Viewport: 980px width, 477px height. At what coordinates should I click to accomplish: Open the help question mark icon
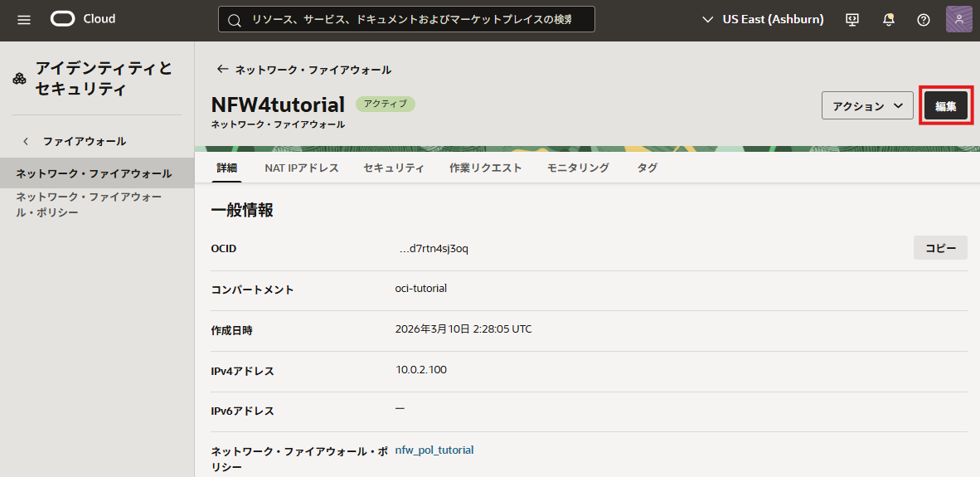923,19
